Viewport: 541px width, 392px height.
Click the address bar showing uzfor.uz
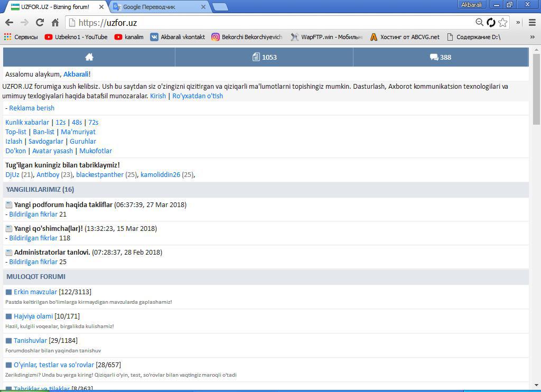264,23
